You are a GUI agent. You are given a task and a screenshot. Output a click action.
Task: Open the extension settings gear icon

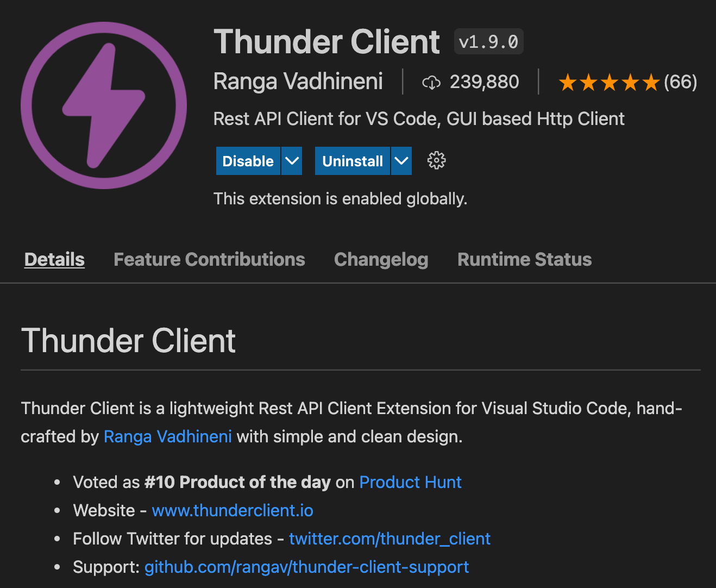(x=436, y=161)
